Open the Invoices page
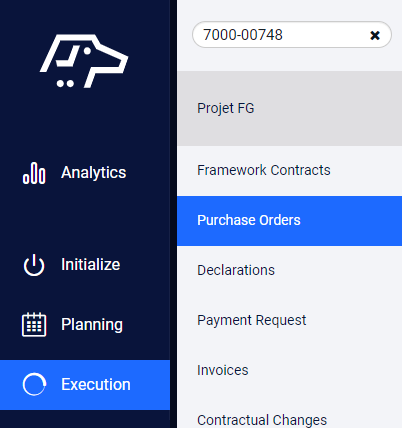 (x=223, y=370)
